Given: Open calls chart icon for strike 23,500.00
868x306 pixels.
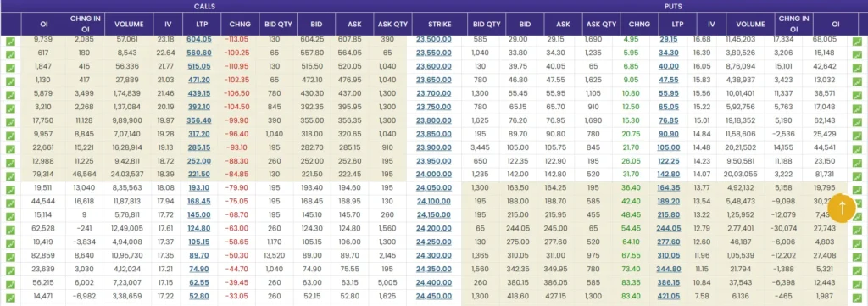Looking at the screenshot, I should pos(10,42).
